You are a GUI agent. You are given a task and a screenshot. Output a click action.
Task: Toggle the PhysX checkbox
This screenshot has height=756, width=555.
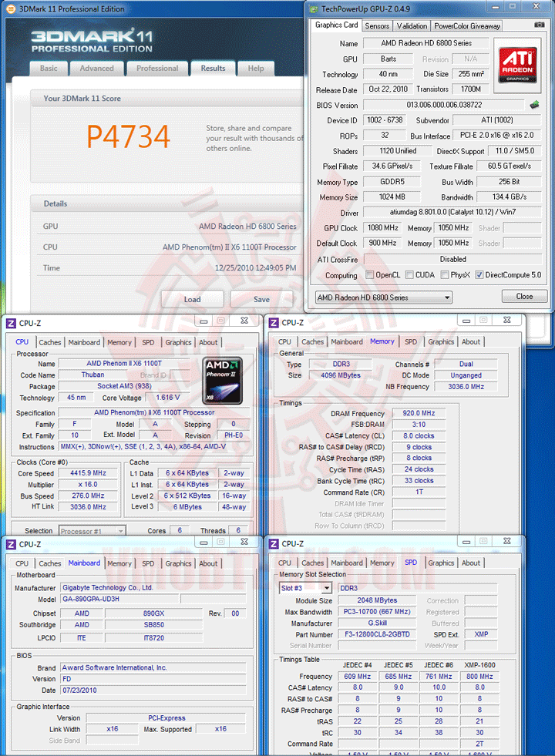click(x=445, y=275)
